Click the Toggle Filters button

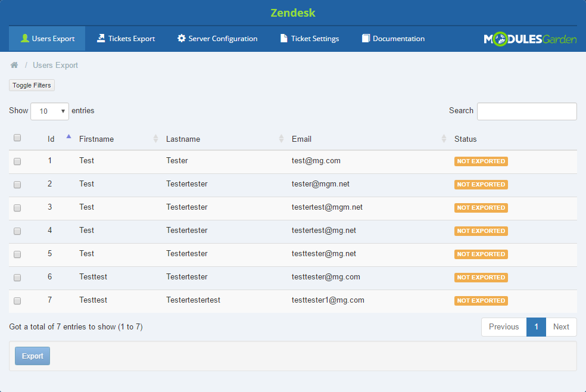pyautogui.click(x=32, y=85)
